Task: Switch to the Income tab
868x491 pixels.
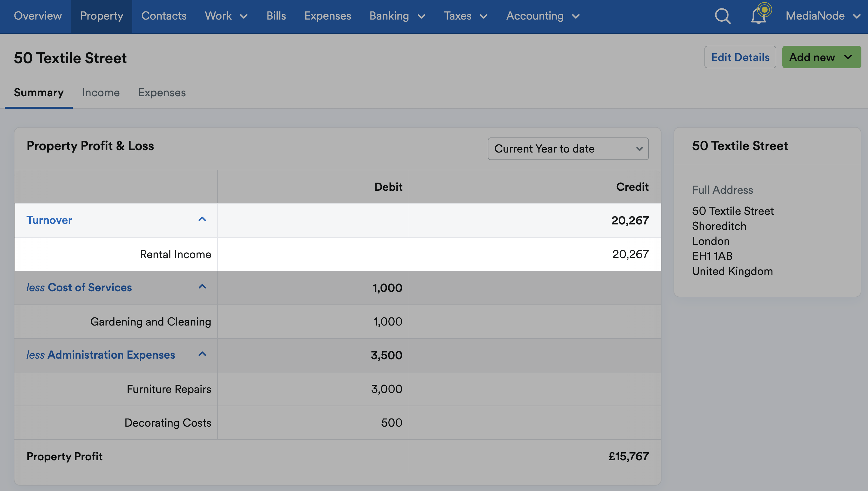Action: click(101, 92)
